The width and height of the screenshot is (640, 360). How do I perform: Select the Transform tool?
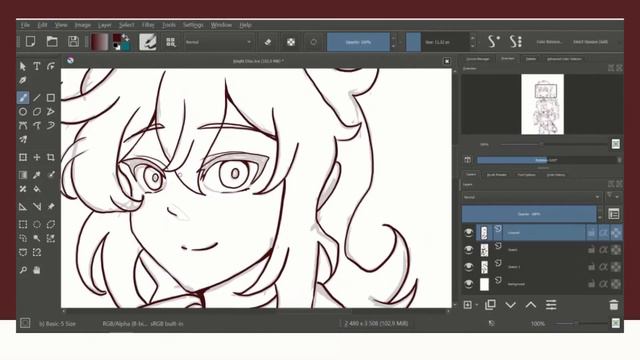point(23,157)
